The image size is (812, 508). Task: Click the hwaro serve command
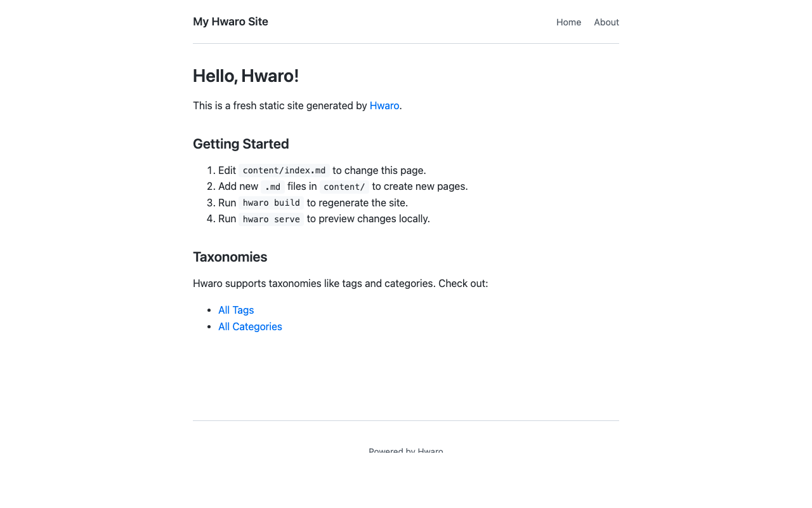[x=272, y=219]
